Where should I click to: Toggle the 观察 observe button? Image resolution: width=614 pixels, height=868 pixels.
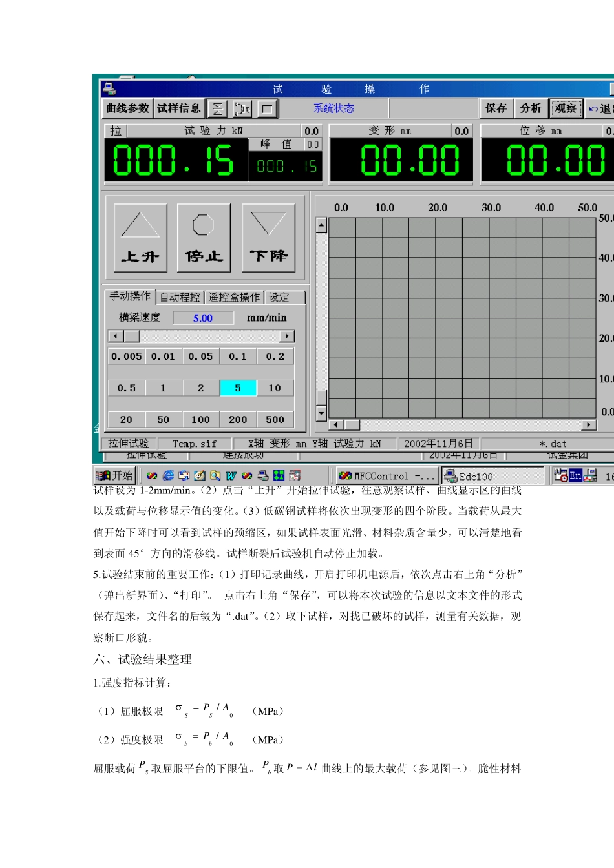point(566,108)
